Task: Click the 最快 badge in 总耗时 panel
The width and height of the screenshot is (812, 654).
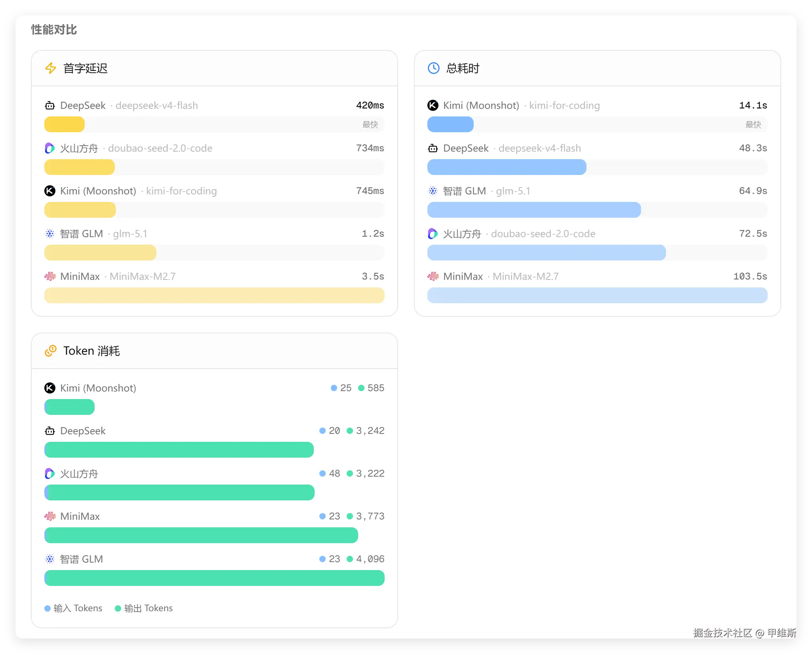Action: point(753,124)
